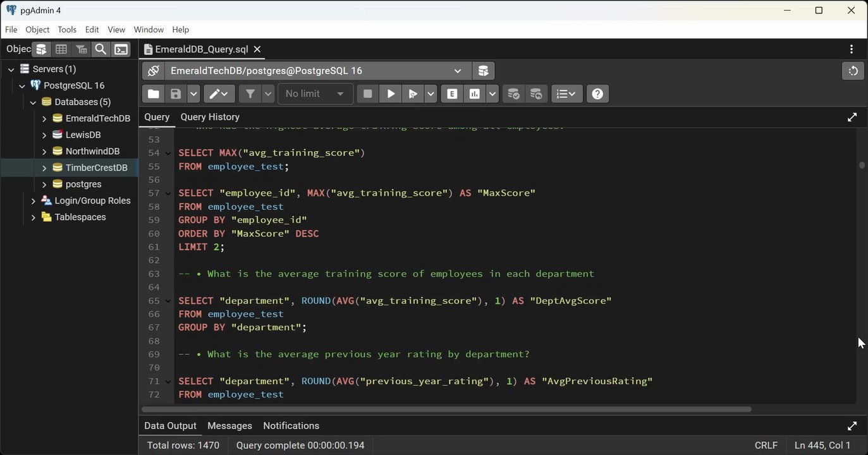This screenshot has width=868, height=455.
Task: Click the Search Objects magnifier icon
Action: [x=101, y=49]
